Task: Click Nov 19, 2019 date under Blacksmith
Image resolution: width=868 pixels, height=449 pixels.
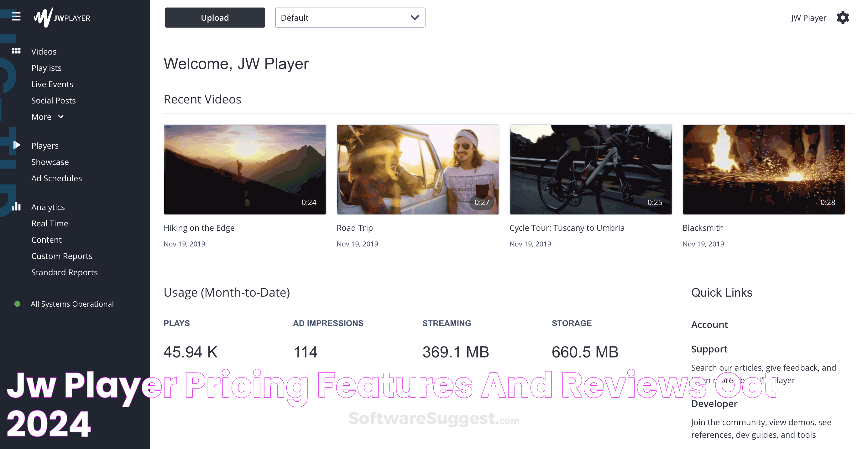Action: click(x=703, y=244)
